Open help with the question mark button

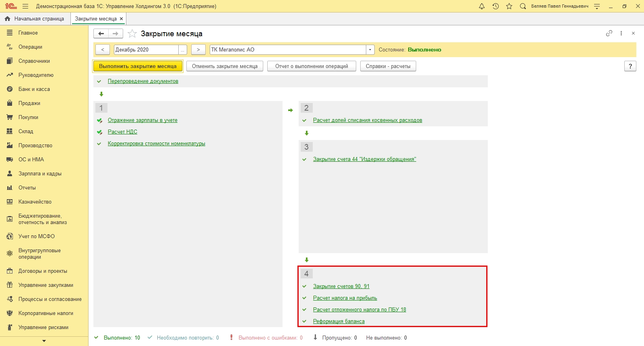coord(630,66)
